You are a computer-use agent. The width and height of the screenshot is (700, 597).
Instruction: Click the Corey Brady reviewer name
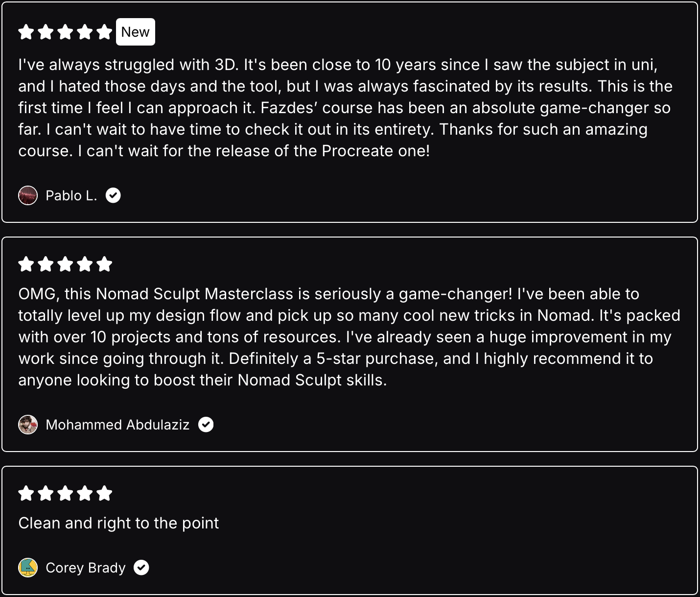86,568
